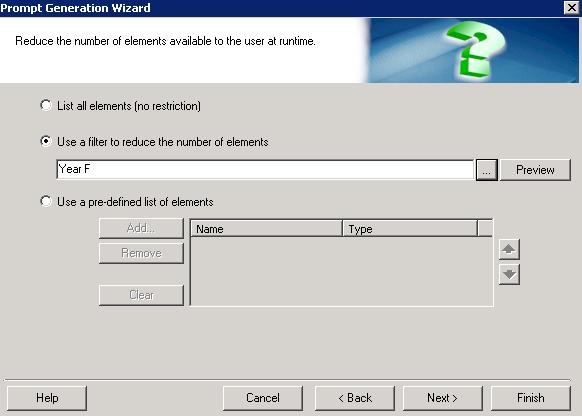Click the move up arrow icon
Image resolution: width=582 pixels, height=416 pixels.
[x=509, y=249]
